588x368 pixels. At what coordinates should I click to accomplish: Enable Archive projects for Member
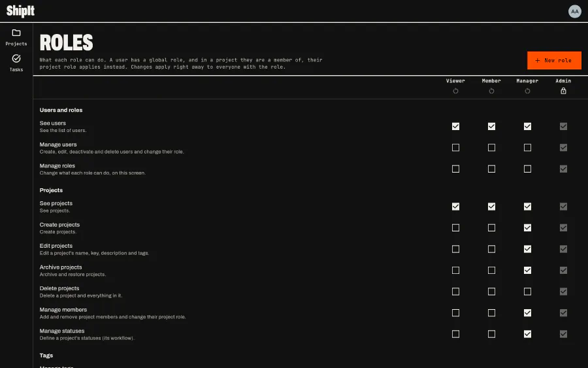pos(491,271)
